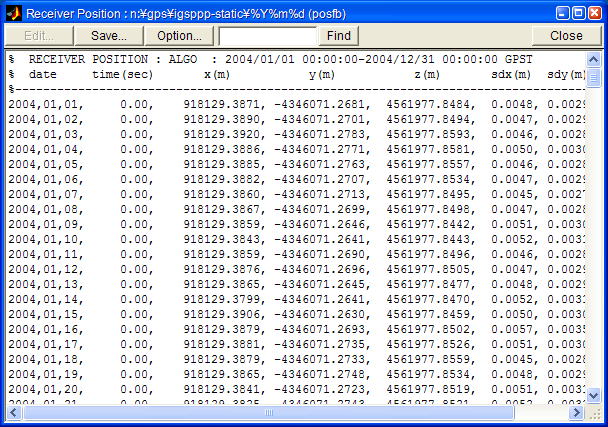Close the window using the red X

592,12
